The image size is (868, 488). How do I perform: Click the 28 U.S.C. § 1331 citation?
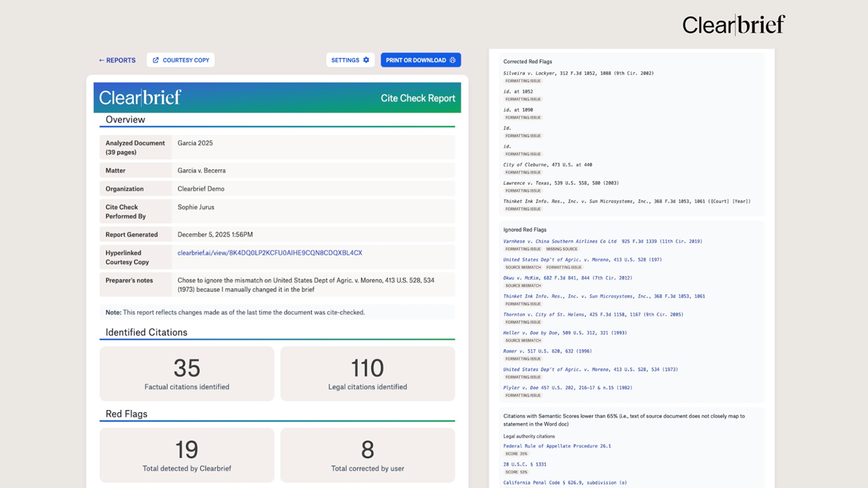coord(524,464)
